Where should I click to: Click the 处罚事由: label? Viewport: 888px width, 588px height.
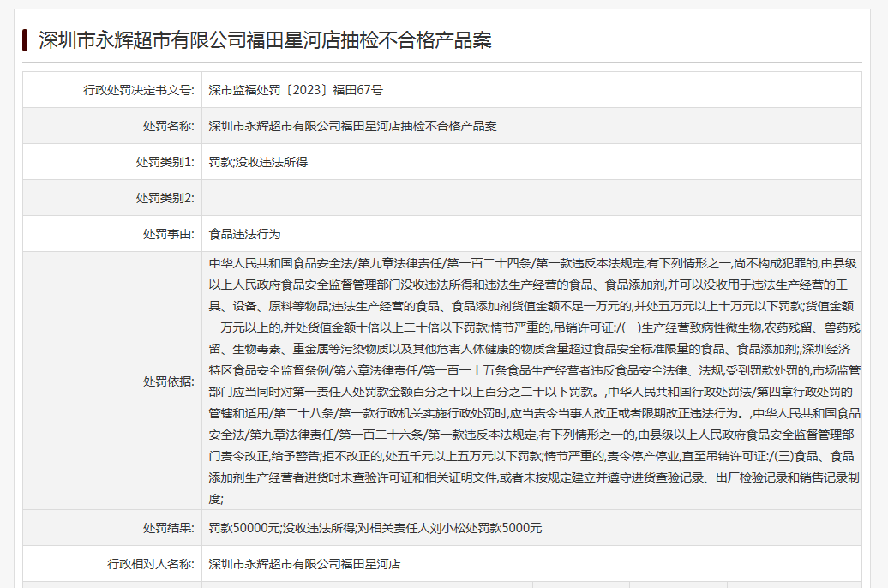(168, 234)
